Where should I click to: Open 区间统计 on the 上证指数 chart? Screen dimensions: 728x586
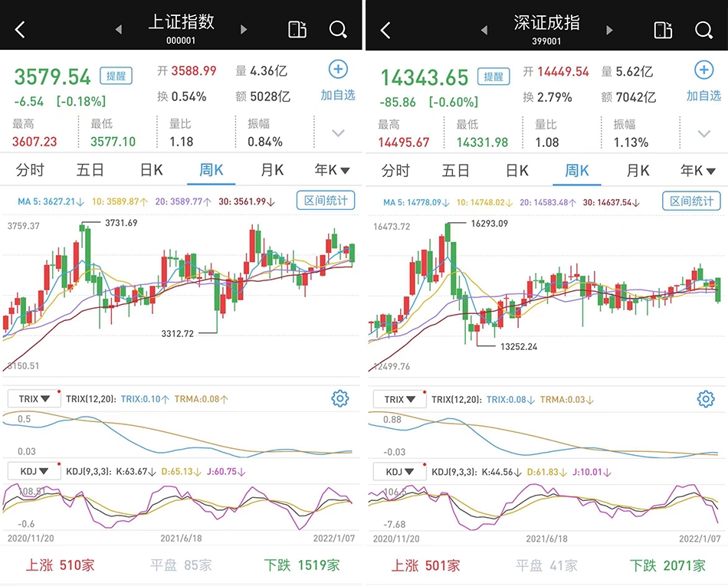tap(326, 201)
